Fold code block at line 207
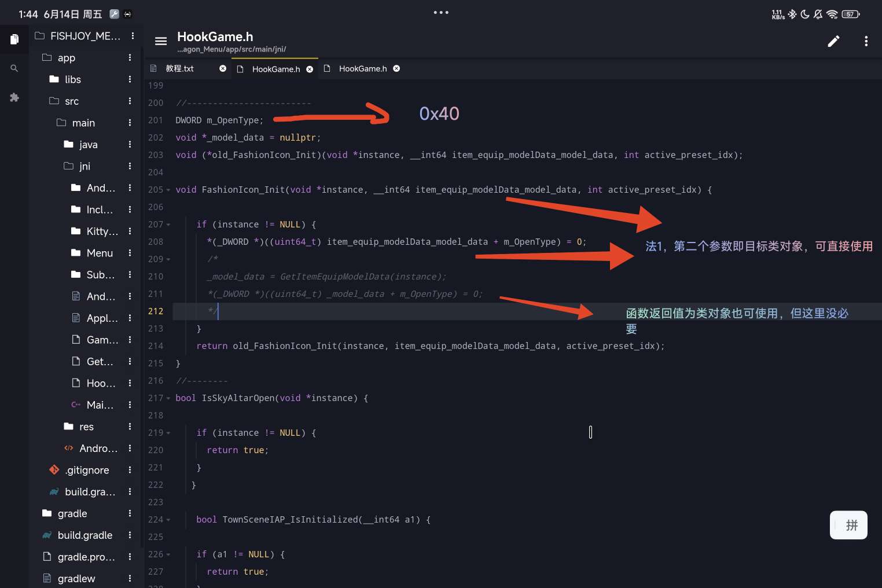The image size is (882, 588). click(x=168, y=225)
